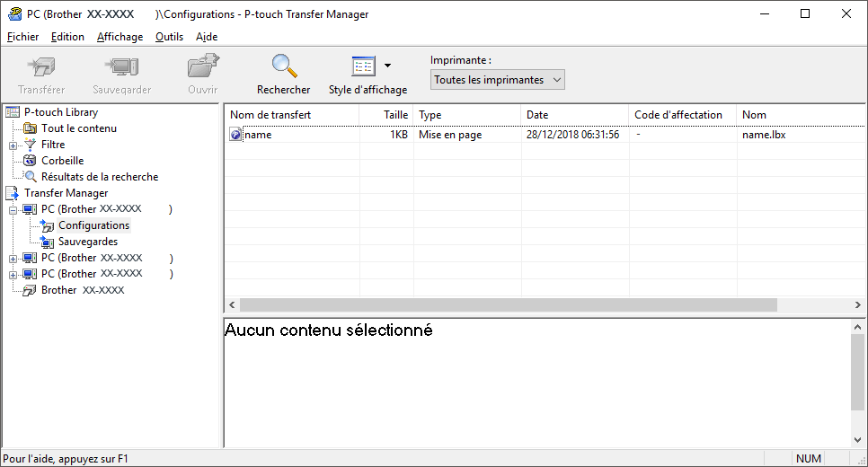868x467 pixels.
Task: Click the Transférer toolbar icon
Action: tap(41, 67)
